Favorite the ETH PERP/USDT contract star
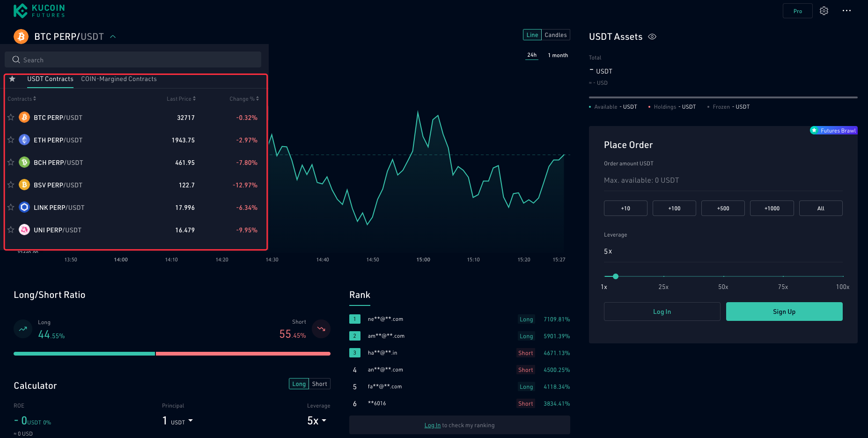 [11, 140]
